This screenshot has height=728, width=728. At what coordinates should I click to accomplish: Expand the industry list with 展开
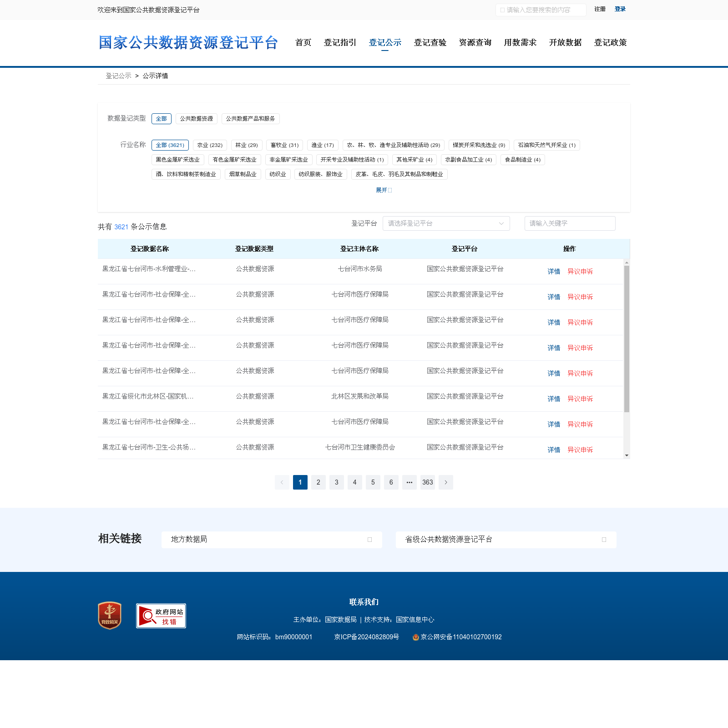[384, 190]
